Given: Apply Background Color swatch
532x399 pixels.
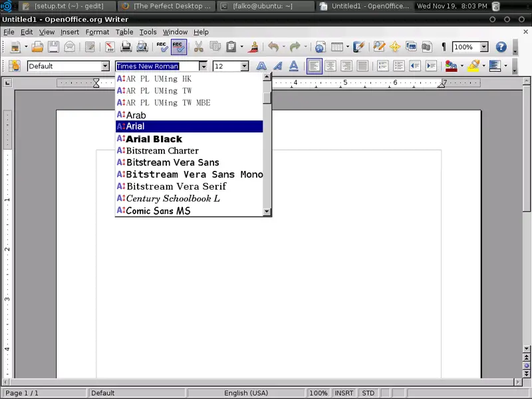Looking at the screenshot, I should pyautogui.click(x=495, y=66).
